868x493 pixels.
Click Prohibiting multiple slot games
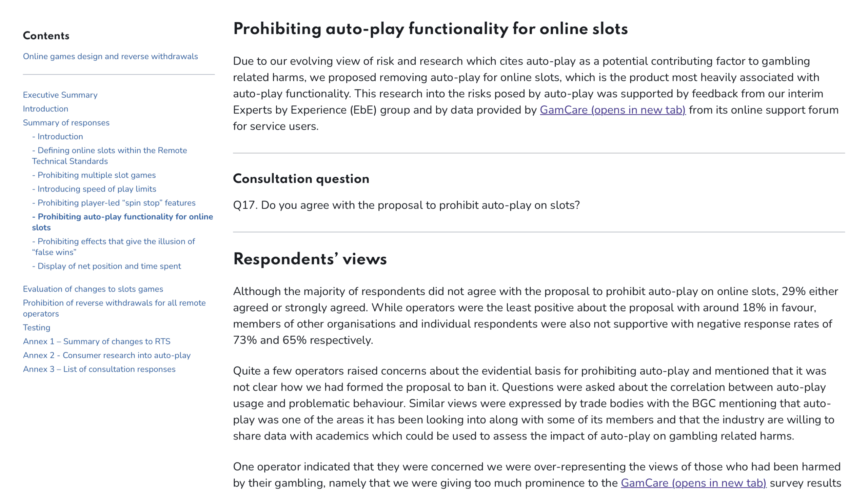(96, 175)
